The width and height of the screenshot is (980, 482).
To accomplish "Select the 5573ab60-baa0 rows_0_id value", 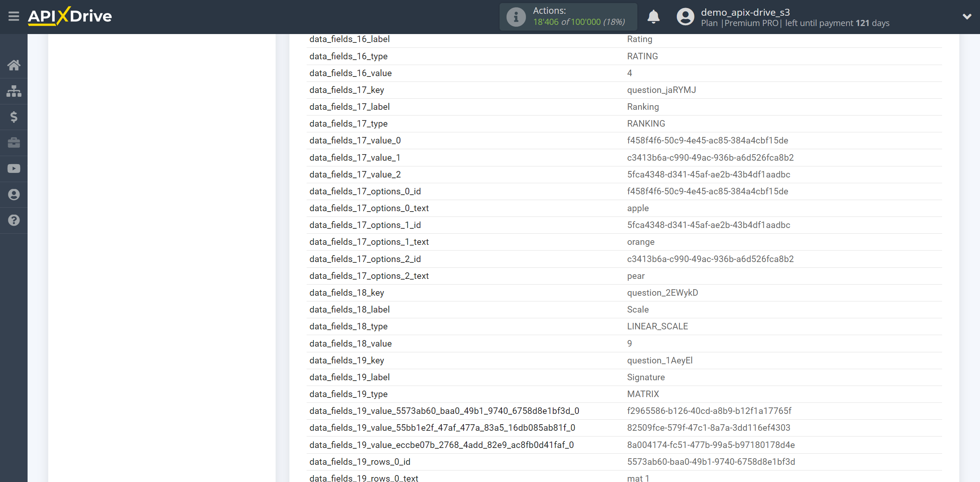I will point(711,462).
